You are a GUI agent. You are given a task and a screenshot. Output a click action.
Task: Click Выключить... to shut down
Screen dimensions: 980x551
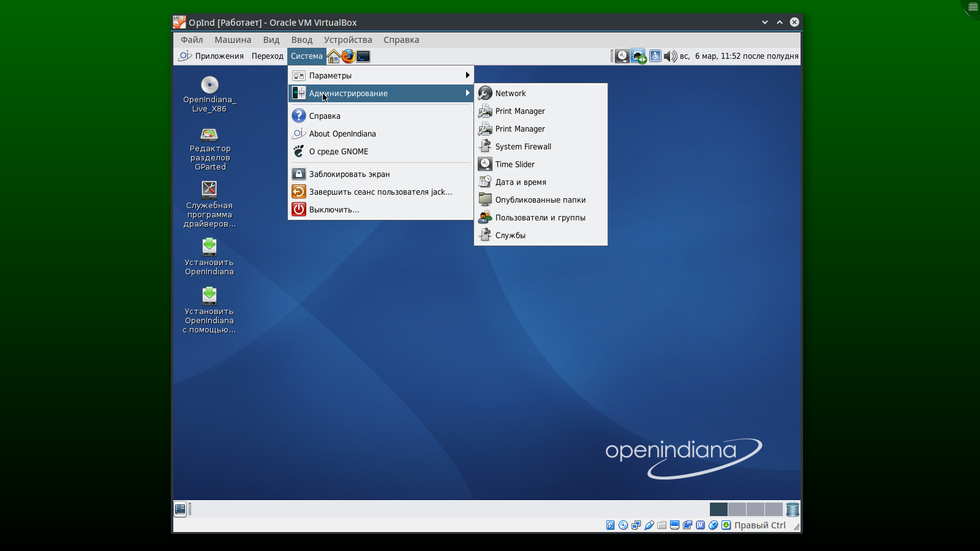pyautogui.click(x=334, y=209)
